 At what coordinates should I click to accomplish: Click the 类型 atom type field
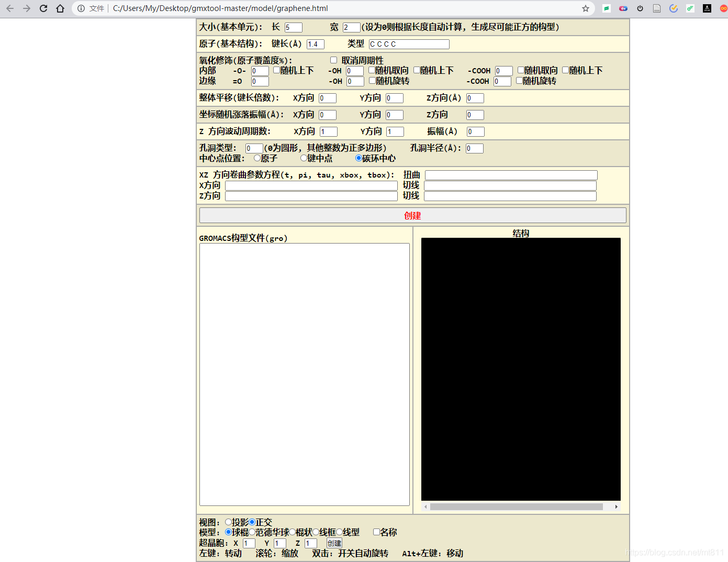[409, 44]
